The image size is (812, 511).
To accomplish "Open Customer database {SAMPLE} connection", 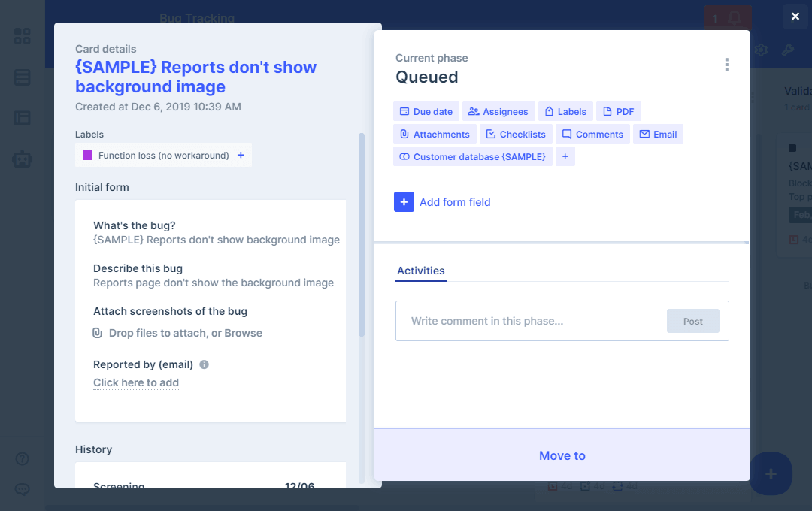I will [472, 157].
